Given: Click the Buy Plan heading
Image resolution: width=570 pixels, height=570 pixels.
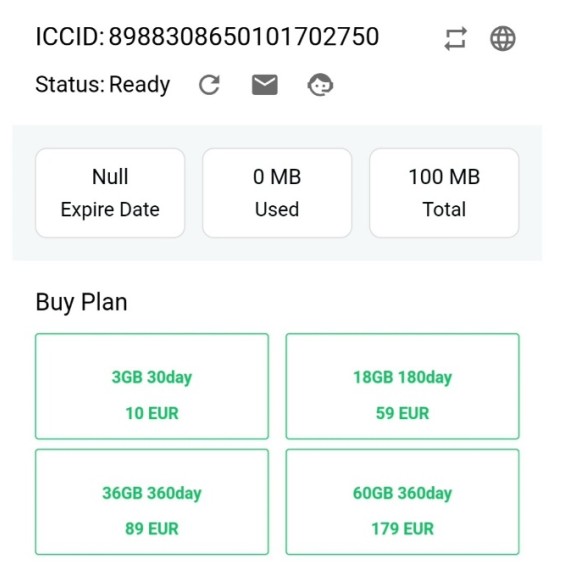Looking at the screenshot, I should pos(81,302).
